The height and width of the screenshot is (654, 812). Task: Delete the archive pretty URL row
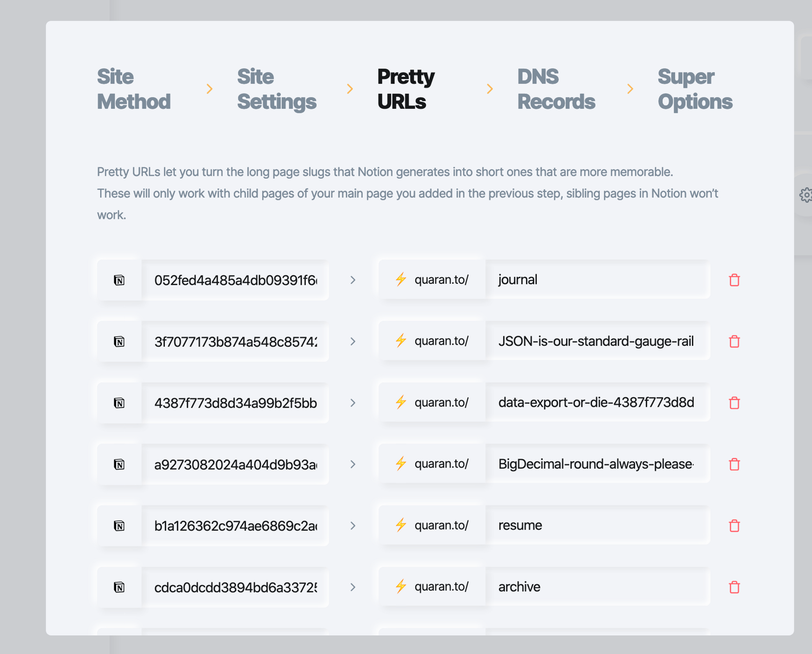(734, 587)
